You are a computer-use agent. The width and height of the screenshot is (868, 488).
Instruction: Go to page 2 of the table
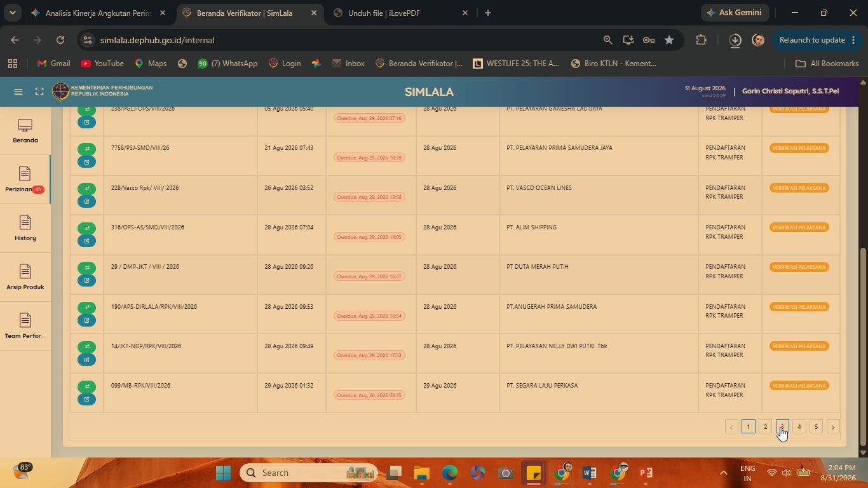tap(765, 427)
